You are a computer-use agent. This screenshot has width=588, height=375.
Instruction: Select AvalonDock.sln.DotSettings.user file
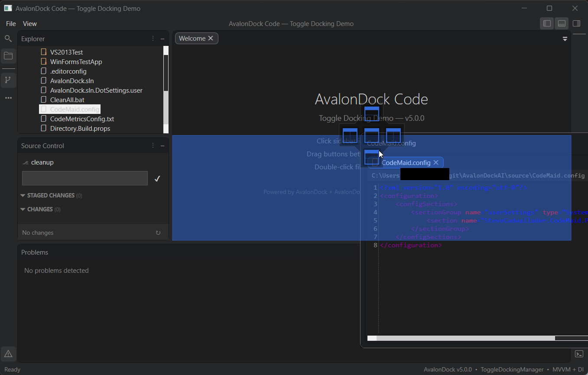click(96, 90)
